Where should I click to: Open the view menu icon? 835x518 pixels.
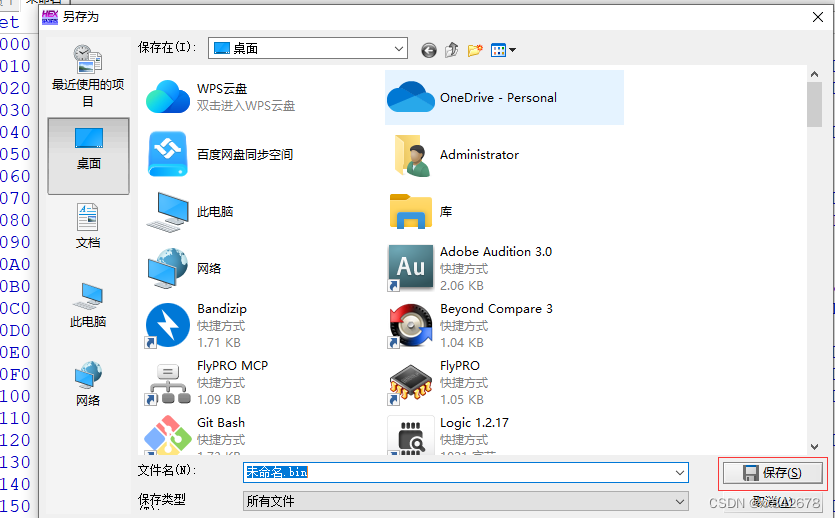pos(503,50)
